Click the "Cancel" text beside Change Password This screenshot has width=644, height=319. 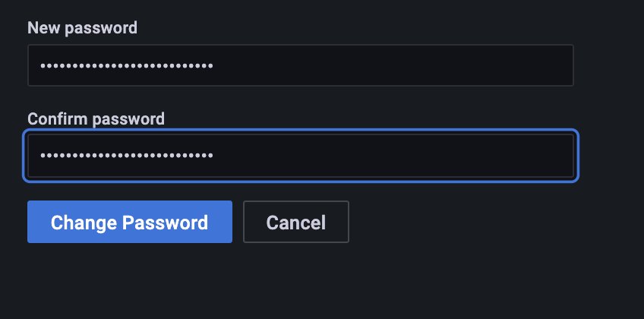(x=295, y=223)
